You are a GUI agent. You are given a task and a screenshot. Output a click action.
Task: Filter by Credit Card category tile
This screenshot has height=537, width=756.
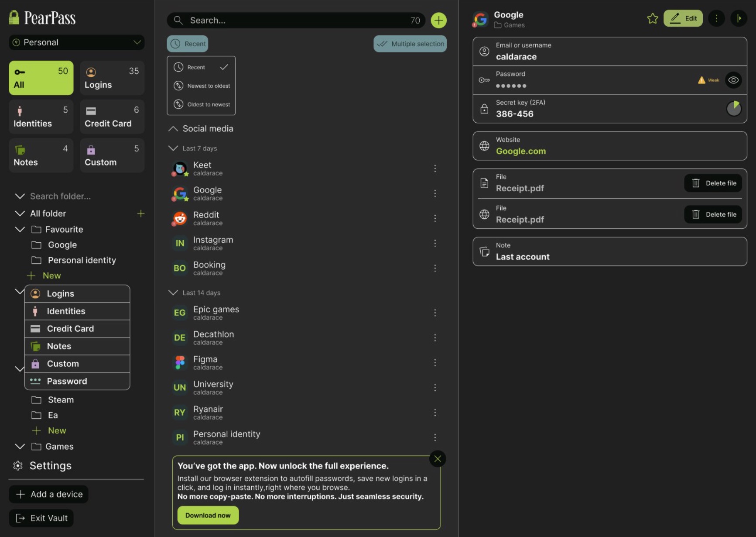[x=112, y=117]
